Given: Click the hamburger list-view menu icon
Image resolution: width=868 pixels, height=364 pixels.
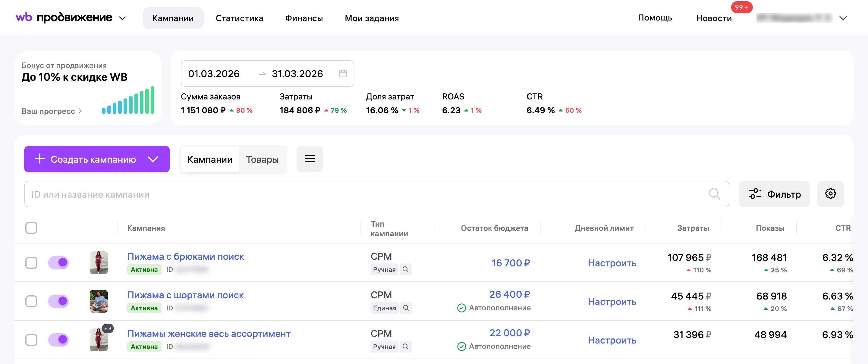Looking at the screenshot, I should [x=309, y=159].
